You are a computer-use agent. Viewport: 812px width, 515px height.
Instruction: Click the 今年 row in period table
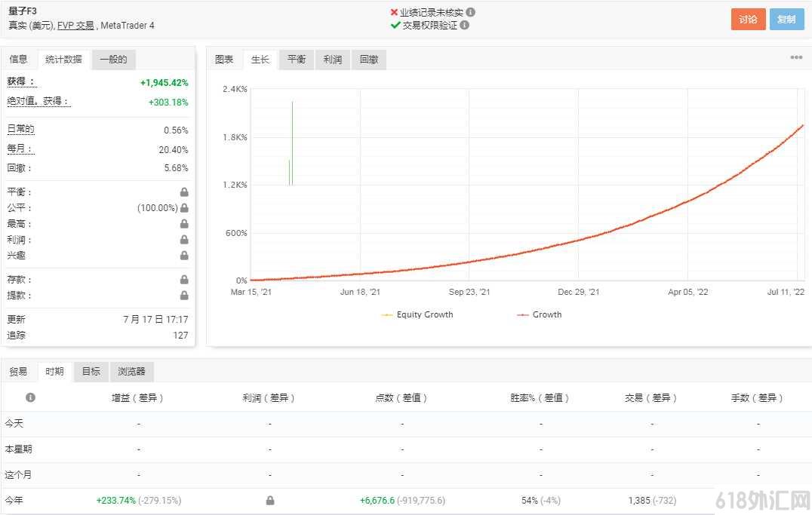pos(406,501)
